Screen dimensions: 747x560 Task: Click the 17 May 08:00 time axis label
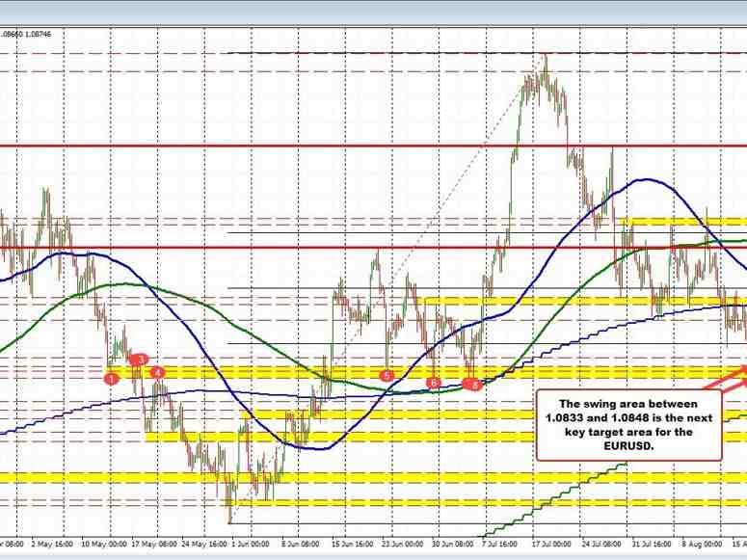click(154, 544)
